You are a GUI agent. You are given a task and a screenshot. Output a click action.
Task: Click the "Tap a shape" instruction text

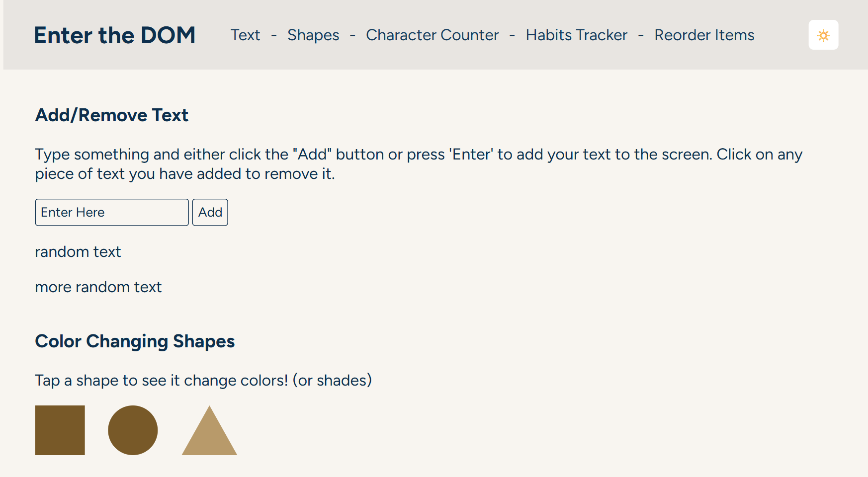tap(203, 380)
